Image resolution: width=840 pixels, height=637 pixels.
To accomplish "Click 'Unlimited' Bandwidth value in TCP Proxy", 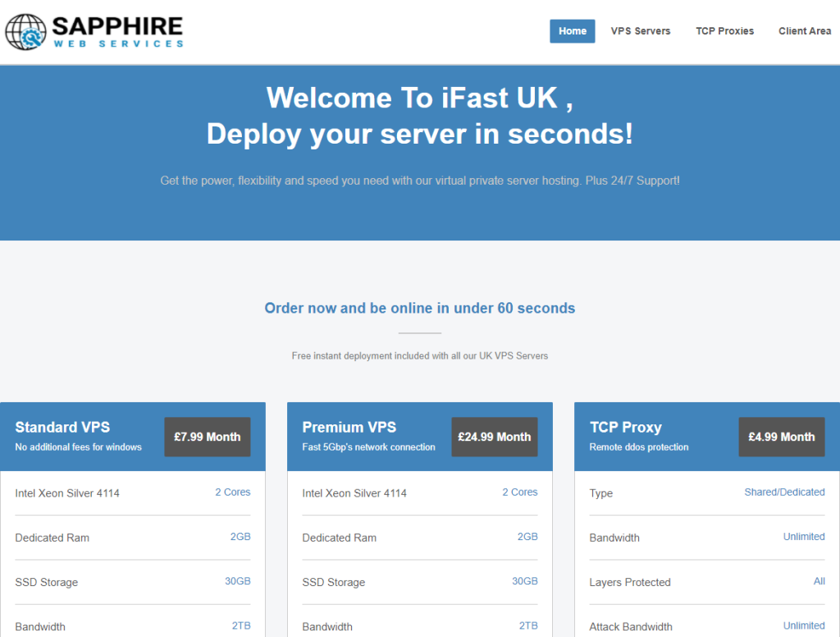I will tap(804, 537).
